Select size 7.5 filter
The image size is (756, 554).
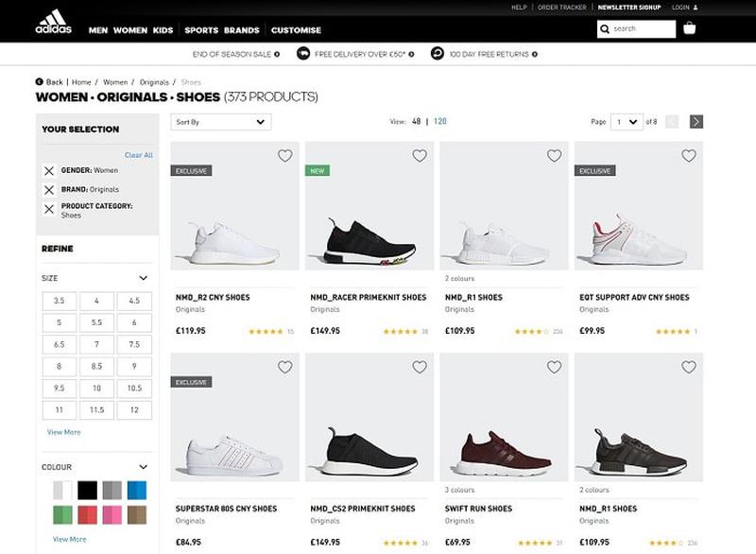134,345
